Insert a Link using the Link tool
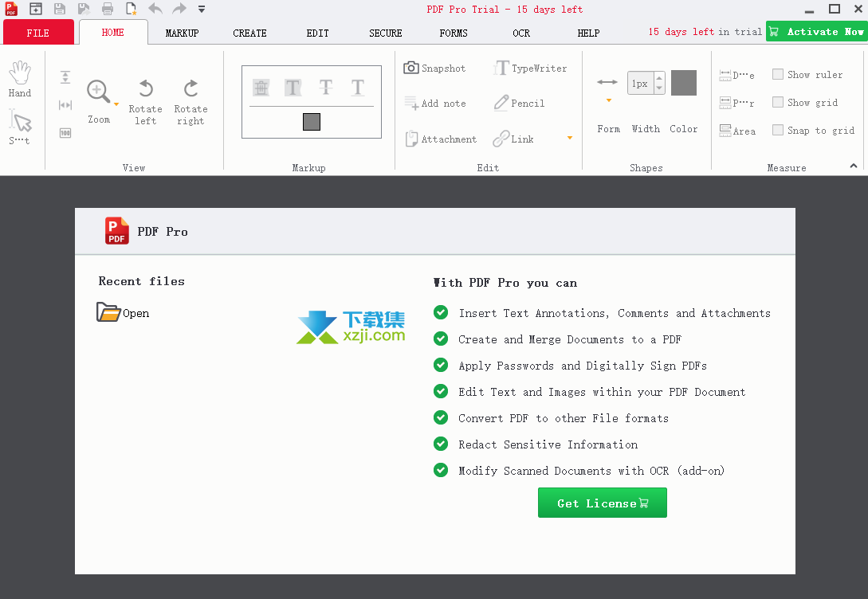868x599 pixels. 514,139
